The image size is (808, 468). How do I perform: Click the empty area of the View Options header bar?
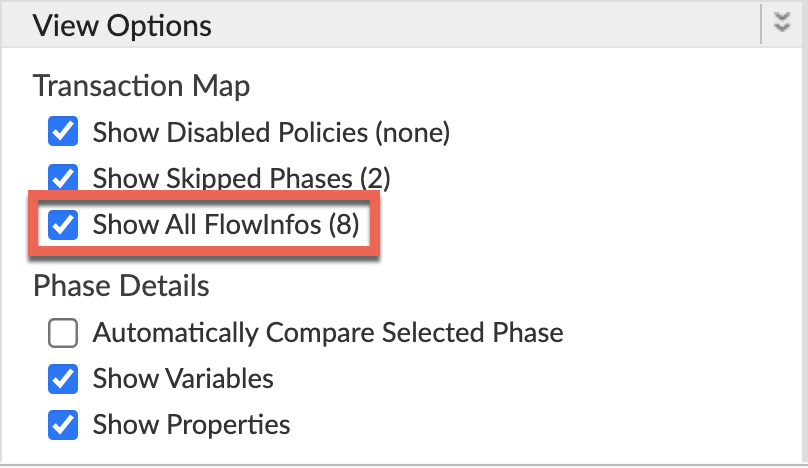point(480,25)
